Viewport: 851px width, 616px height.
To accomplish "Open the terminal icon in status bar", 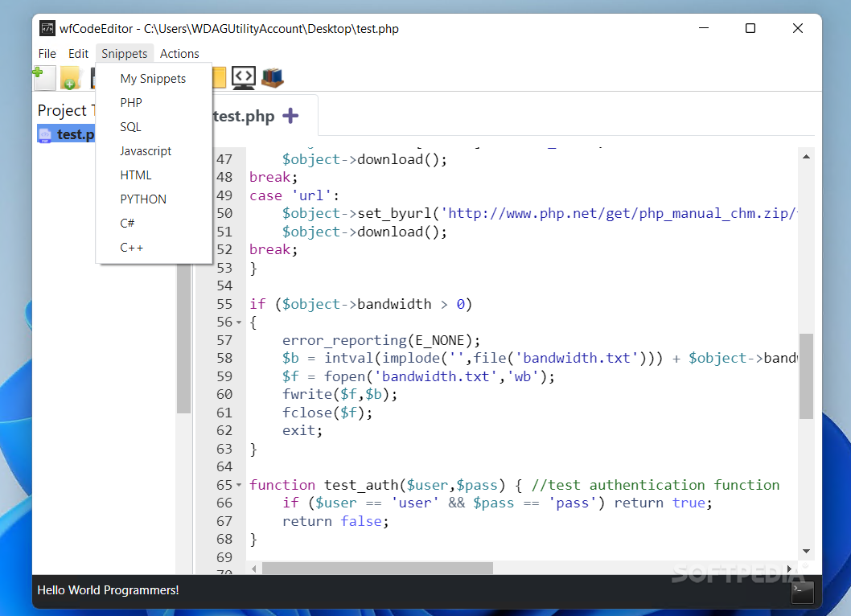I will pyautogui.click(x=803, y=592).
